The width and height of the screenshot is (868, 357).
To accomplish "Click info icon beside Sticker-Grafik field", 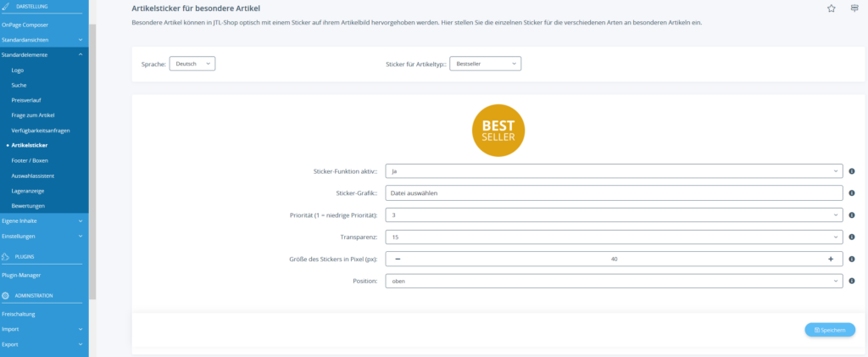I will pos(852,192).
